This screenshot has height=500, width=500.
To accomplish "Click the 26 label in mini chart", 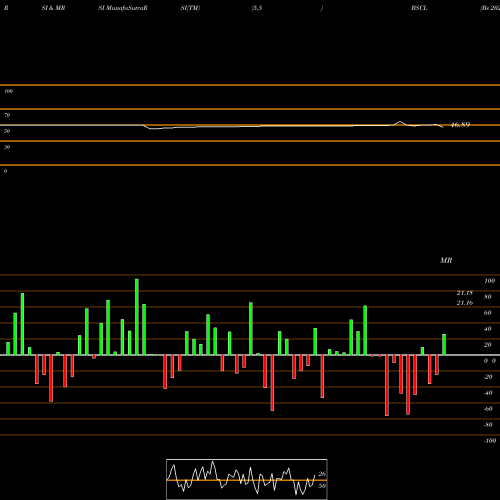I will pos(322,474).
